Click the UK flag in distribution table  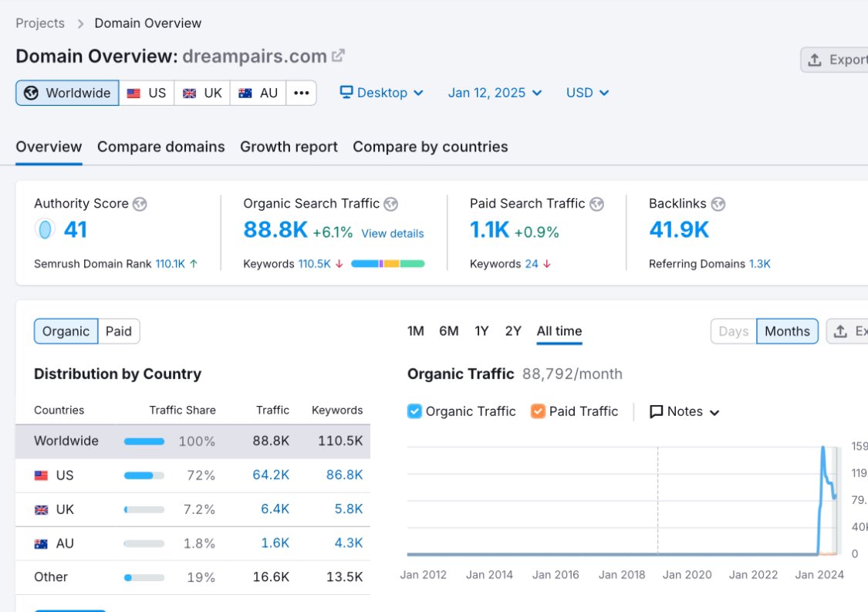click(x=41, y=509)
